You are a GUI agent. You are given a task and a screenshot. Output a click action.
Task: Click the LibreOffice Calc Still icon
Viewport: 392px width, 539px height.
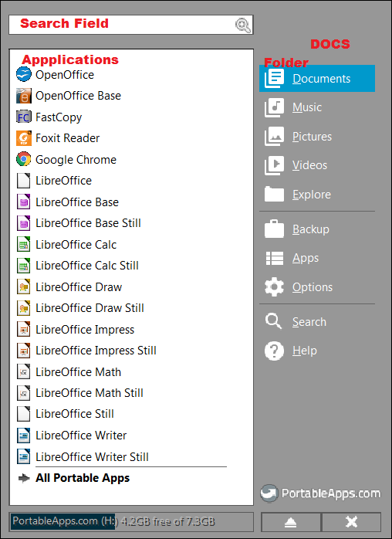pos(24,266)
